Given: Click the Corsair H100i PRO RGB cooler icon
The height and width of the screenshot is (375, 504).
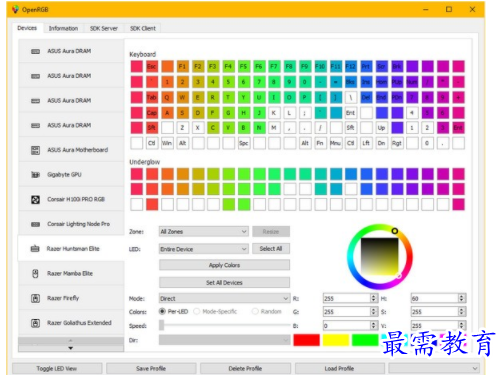Looking at the screenshot, I should [35, 199].
